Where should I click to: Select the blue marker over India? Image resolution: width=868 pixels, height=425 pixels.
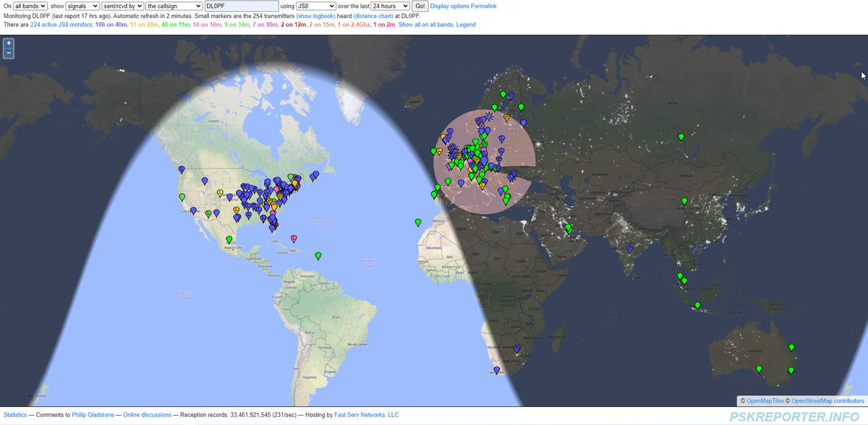click(629, 249)
